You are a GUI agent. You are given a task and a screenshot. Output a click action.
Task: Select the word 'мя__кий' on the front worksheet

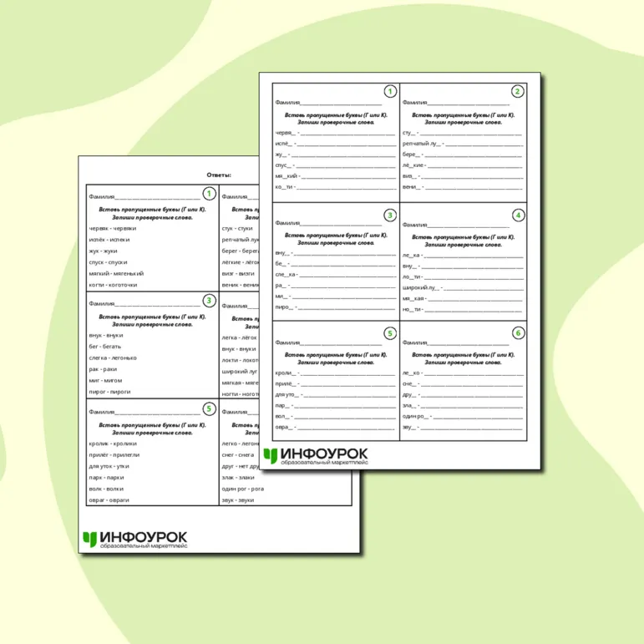point(287,175)
